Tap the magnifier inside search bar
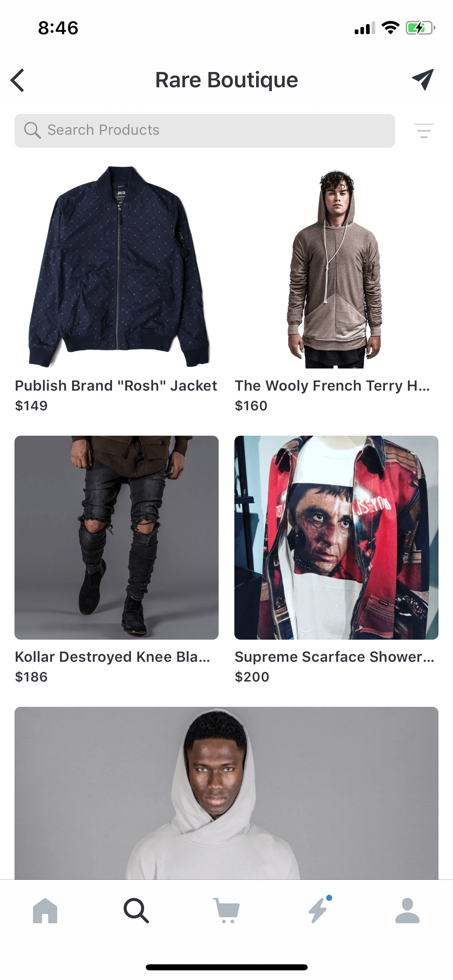 point(32,130)
